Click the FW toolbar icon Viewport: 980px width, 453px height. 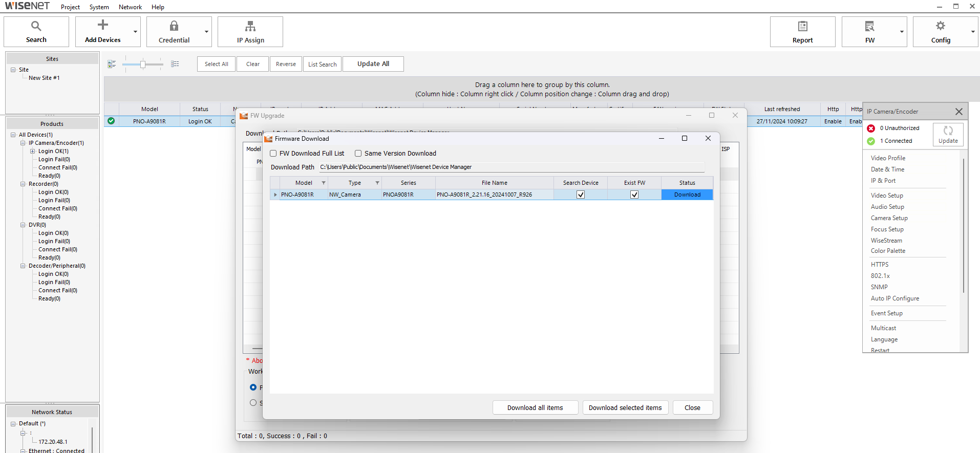[869, 26]
